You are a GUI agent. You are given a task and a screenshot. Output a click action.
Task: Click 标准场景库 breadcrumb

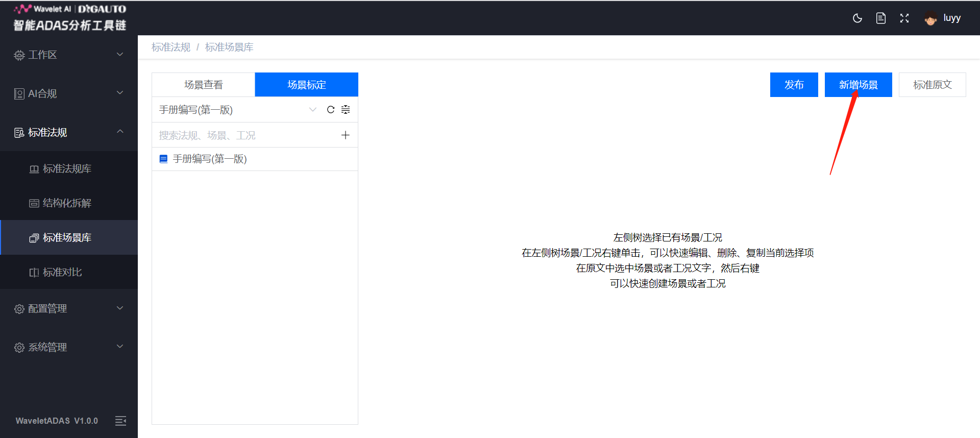229,47
